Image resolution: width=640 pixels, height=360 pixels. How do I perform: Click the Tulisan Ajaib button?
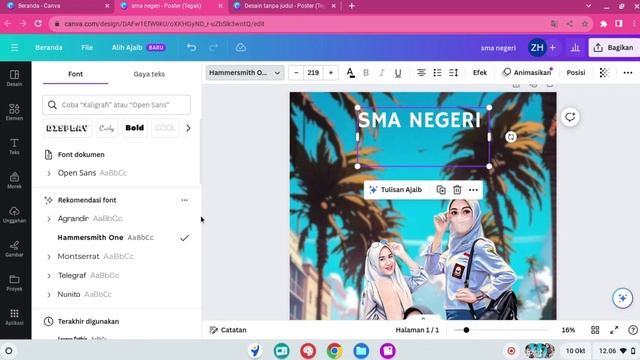[x=395, y=190]
